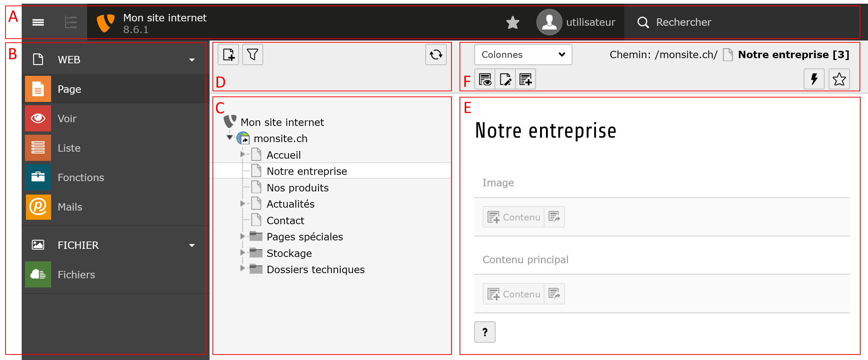Click the help question mark button
The width and height of the screenshot is (868, 360).
point(485,332)
